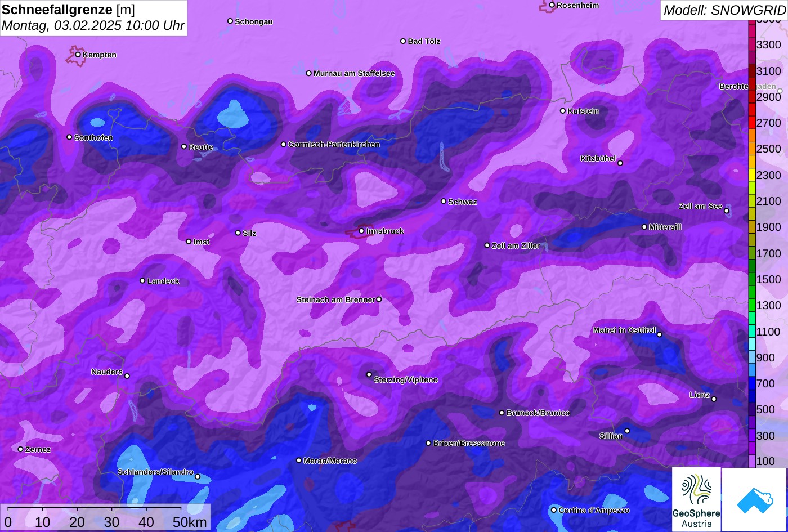The height and width of the screenshot is (532, 788).
Task: Click the Rosenheim marker dot
Action: [552, 5]
